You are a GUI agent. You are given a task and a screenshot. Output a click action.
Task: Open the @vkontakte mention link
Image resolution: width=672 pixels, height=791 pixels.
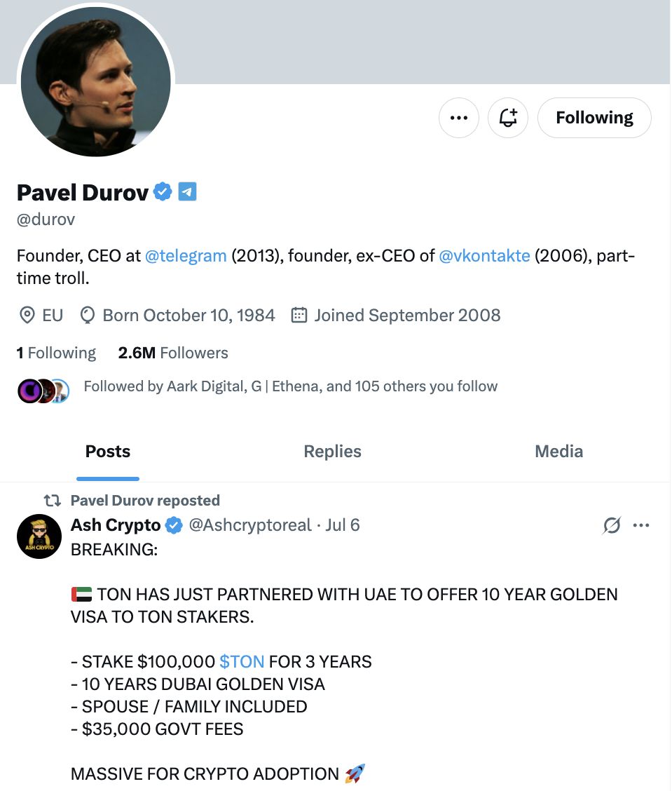484,255
